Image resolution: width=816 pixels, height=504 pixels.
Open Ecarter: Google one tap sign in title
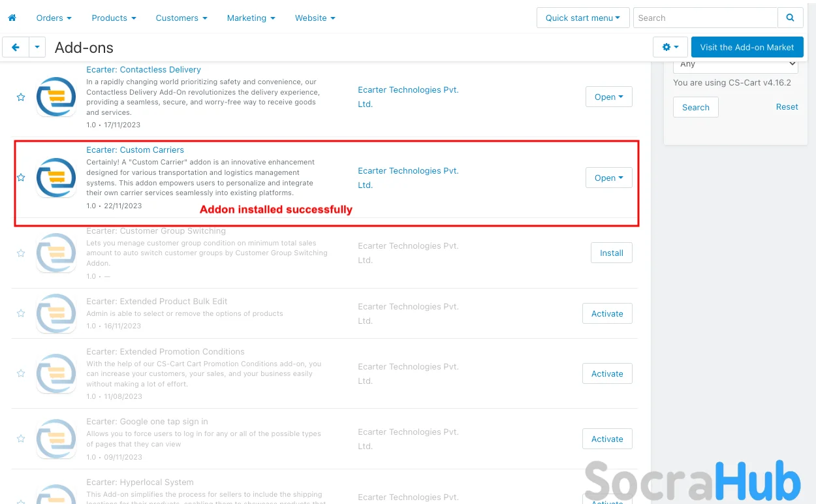[x=147, y=421]
